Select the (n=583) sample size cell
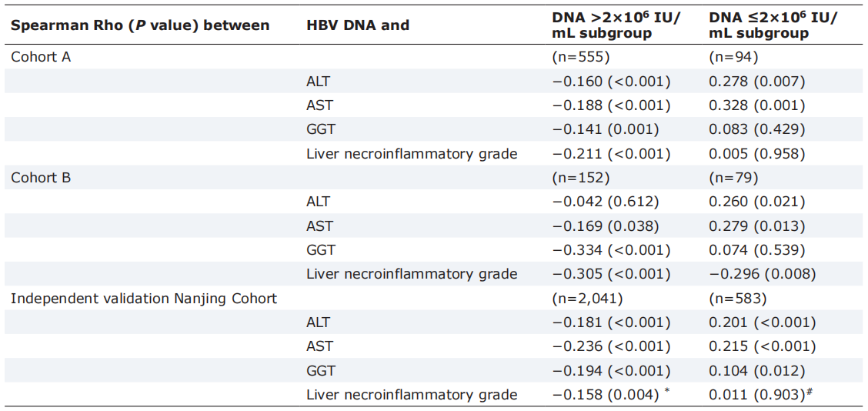The image size is (868, 411). pos(736,298)
